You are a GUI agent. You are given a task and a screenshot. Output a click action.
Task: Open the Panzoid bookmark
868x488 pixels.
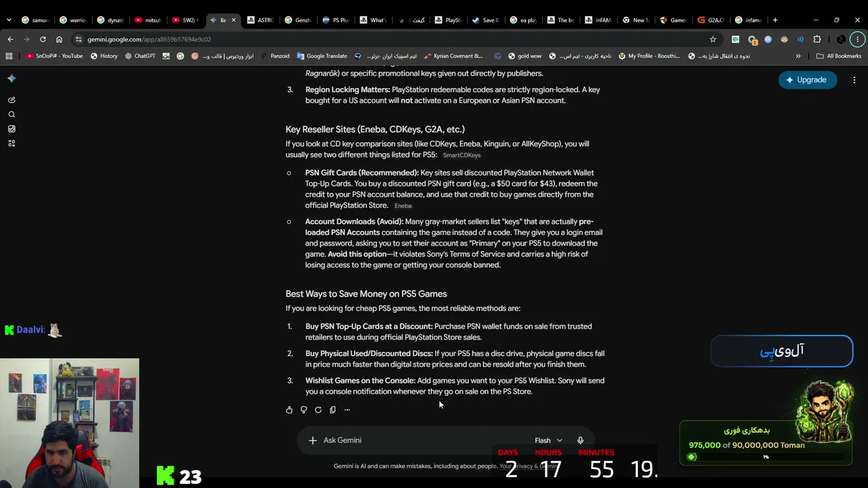click(x=275, y=56)
